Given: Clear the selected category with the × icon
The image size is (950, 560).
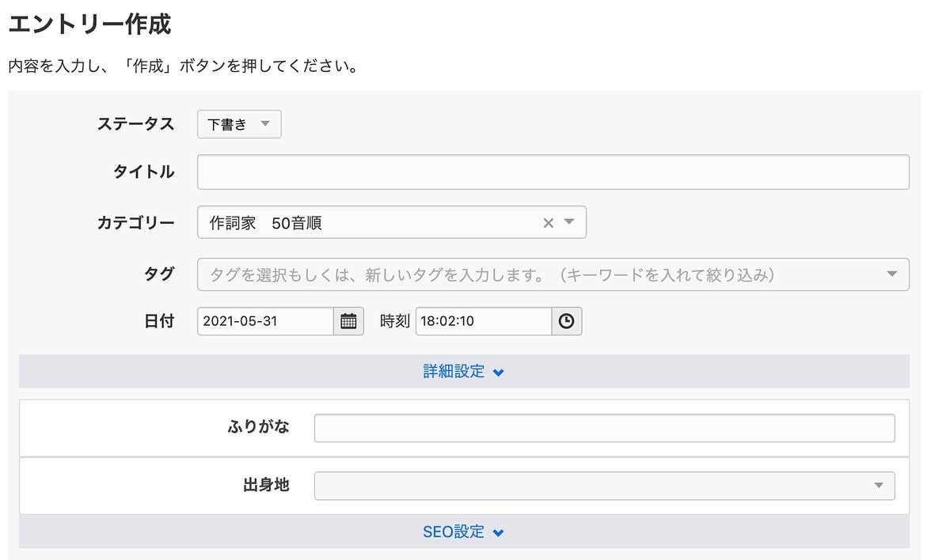Looking at the screenshot, I should click(x=548, y=223).
